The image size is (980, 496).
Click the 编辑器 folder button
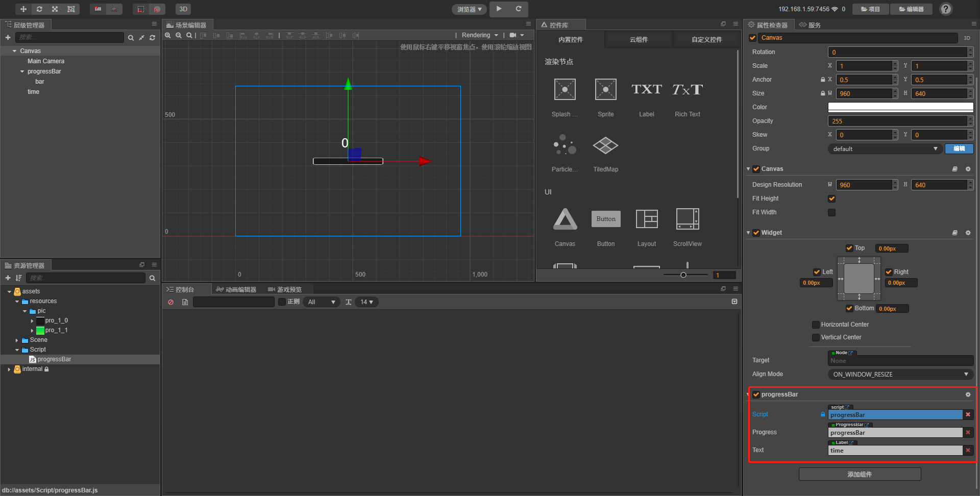pos(911,9)
